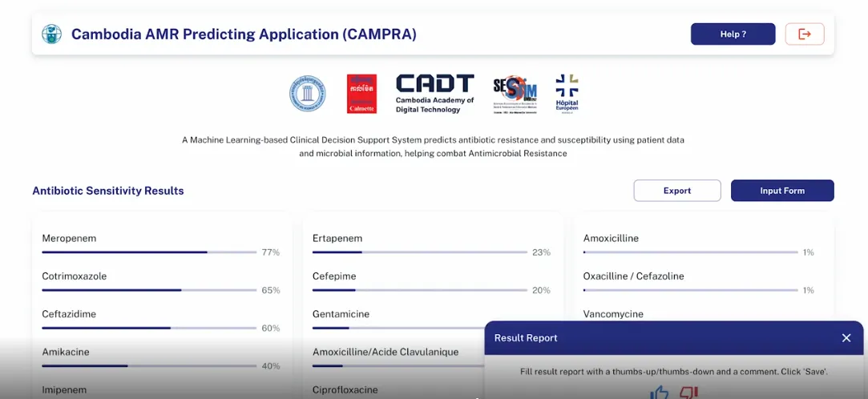
Task: Close the Result Report panel
Action: click(846, 338)
